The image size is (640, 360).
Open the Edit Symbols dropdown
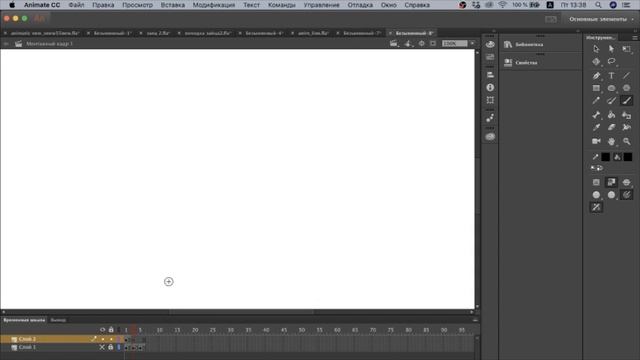pyautogui.click(x=408, y=43)
